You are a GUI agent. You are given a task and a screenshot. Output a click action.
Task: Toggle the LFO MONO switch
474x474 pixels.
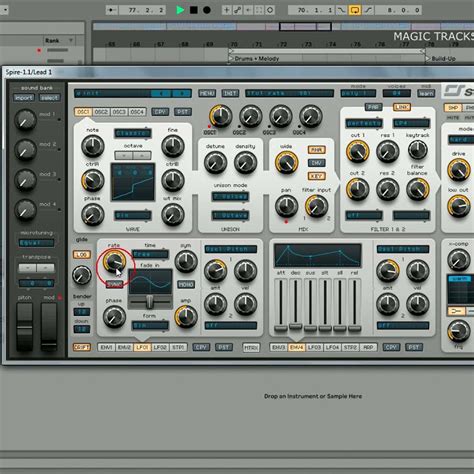click(x=186, y=285)
